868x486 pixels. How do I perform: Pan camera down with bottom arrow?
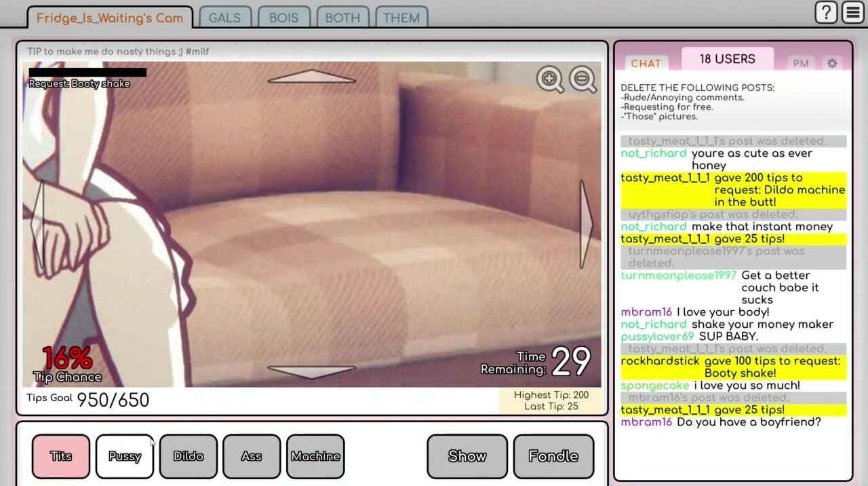point(311,371)
